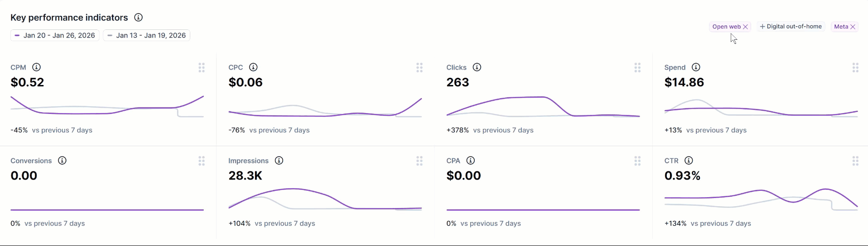Image resolution: width=868 pixels, height=246 pixels.
Task: Click info icon beside Key performance indicators
Action: 139,18
